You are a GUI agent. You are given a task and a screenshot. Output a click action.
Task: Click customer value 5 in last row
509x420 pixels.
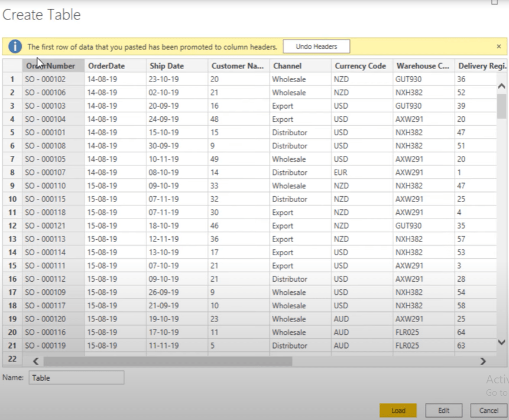[239, 346]
